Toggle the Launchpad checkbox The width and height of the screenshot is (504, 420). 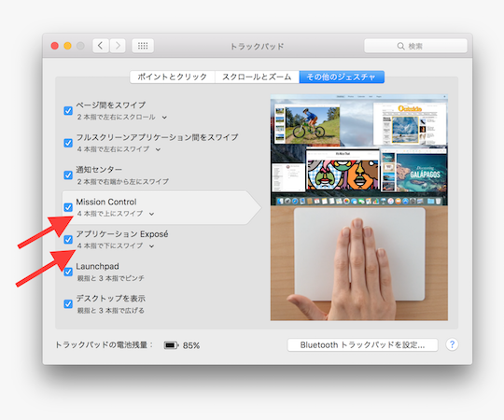(x=68, y=272)
